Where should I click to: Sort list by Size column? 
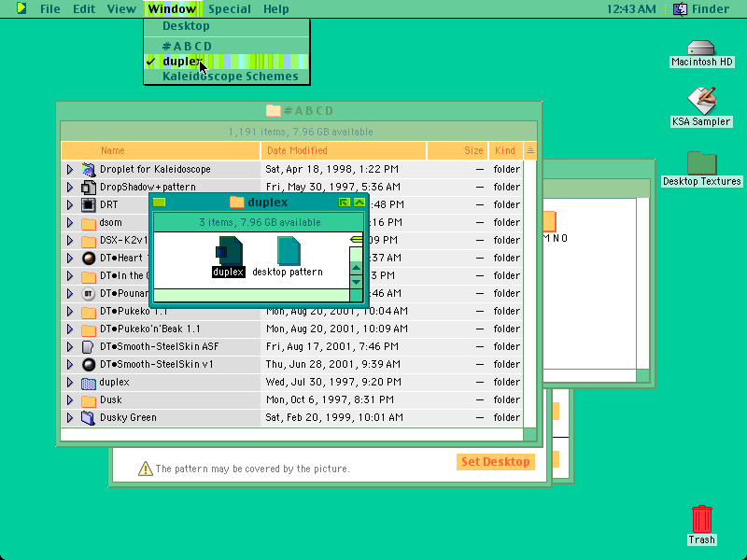click(x=458, y=150)
